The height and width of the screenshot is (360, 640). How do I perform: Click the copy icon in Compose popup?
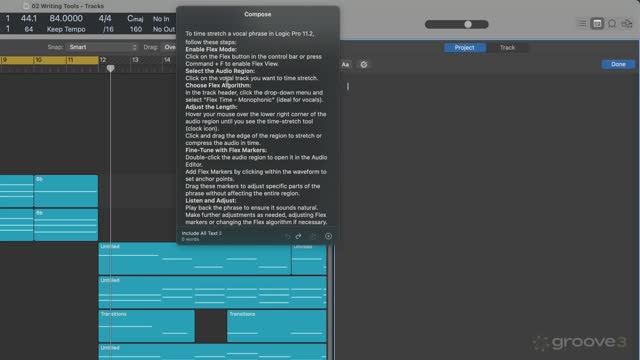pos(313,236)
